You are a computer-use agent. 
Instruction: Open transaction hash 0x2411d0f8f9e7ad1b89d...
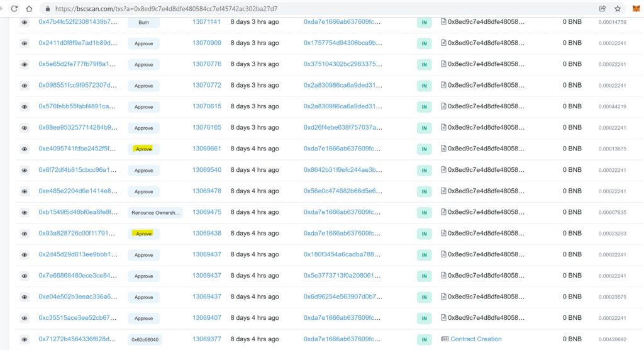tap(77, 43)
